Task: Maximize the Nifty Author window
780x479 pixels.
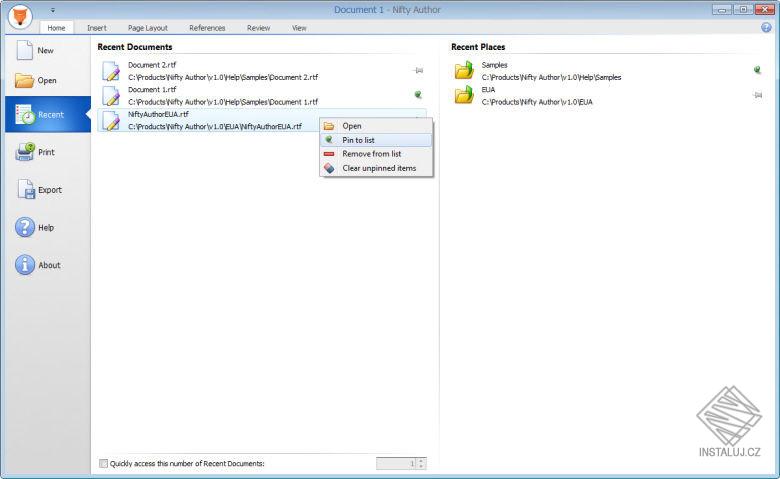Action: point(743,9)
